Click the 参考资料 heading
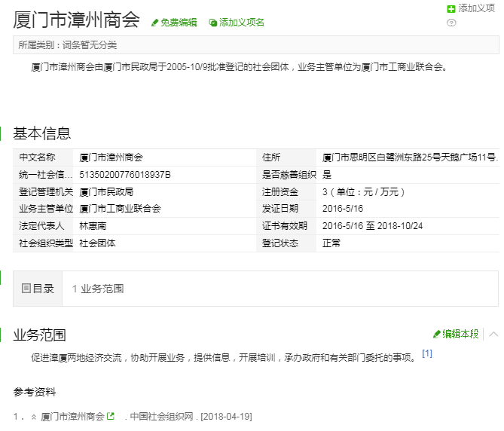Image resolution: width=504 pixels, height=431 pixels. click(35, 392)
